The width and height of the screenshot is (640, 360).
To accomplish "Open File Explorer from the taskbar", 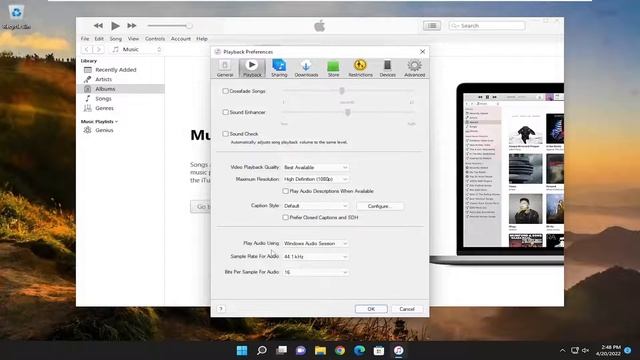I will pyautogui.click(x=320, y=350).
